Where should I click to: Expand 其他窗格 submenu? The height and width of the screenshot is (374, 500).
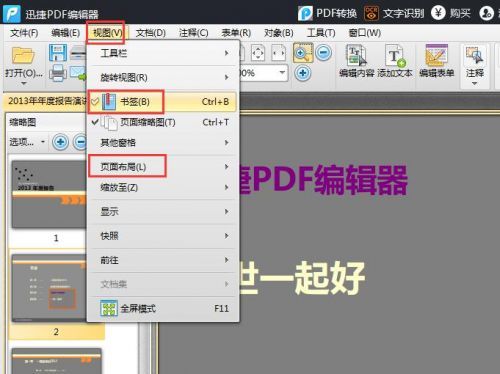pos(163,143)
